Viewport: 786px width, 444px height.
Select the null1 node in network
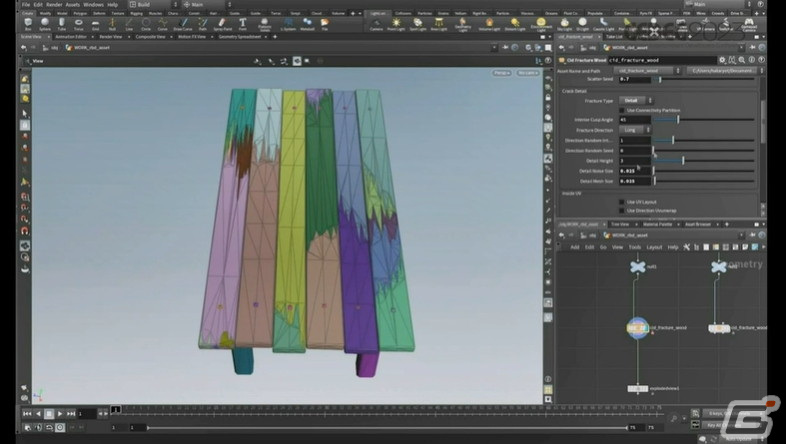[x=638, y=267]
